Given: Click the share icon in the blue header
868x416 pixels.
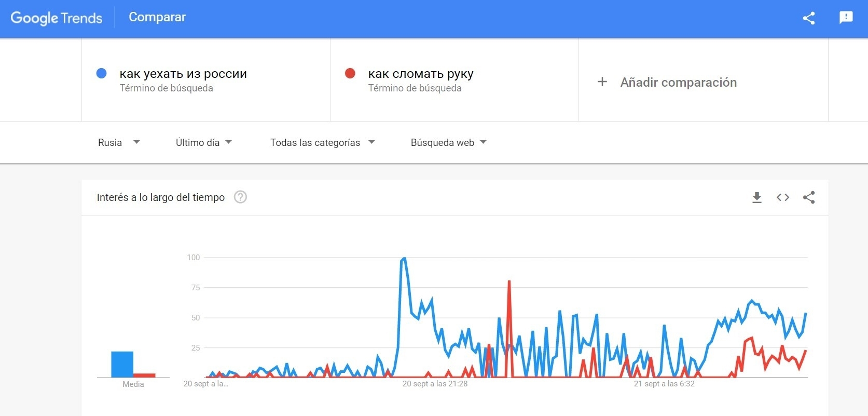Looking at the screenshot, I should (808, 18).
